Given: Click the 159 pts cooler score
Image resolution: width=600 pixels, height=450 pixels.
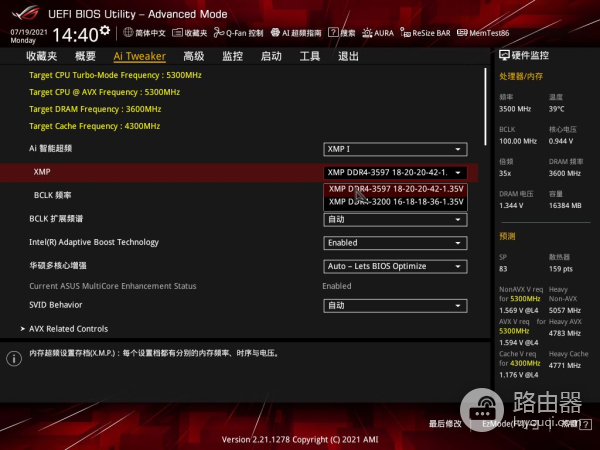Looking at the screenshot, I should 561,269.
